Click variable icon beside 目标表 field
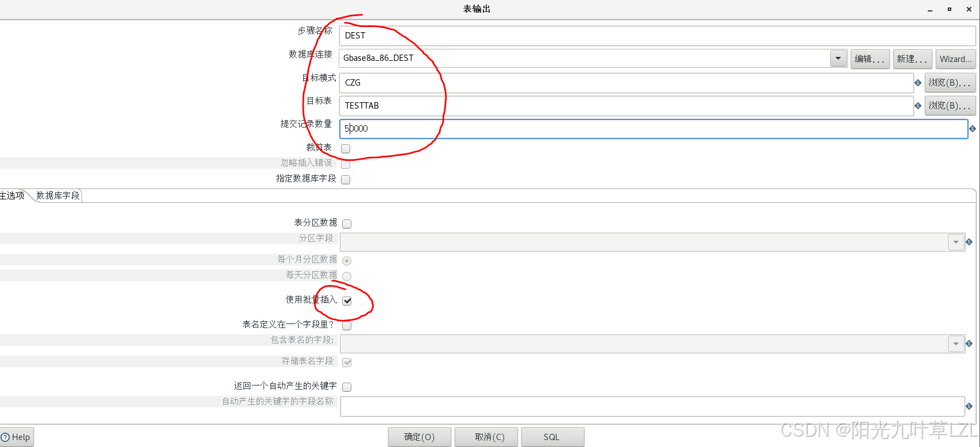 pyautogui.click(x=918, y=106)
